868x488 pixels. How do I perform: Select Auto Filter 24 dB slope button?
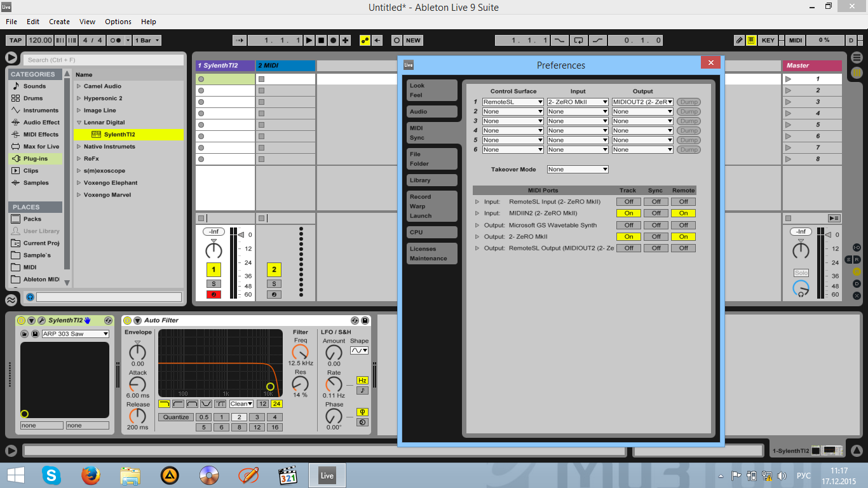(x=276, y=404)
